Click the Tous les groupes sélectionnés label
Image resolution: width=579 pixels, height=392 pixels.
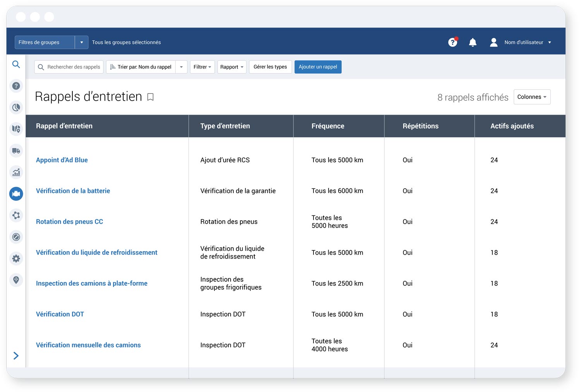click(126, 42)
